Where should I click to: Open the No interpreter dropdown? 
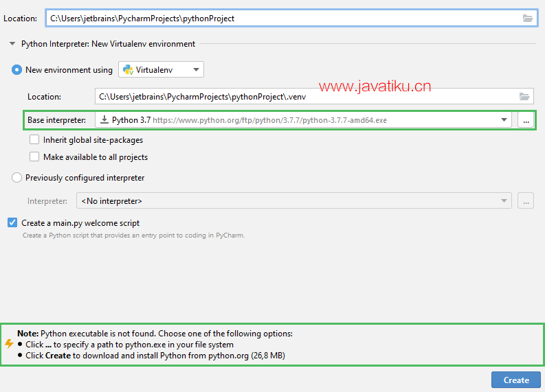(293, 200)
